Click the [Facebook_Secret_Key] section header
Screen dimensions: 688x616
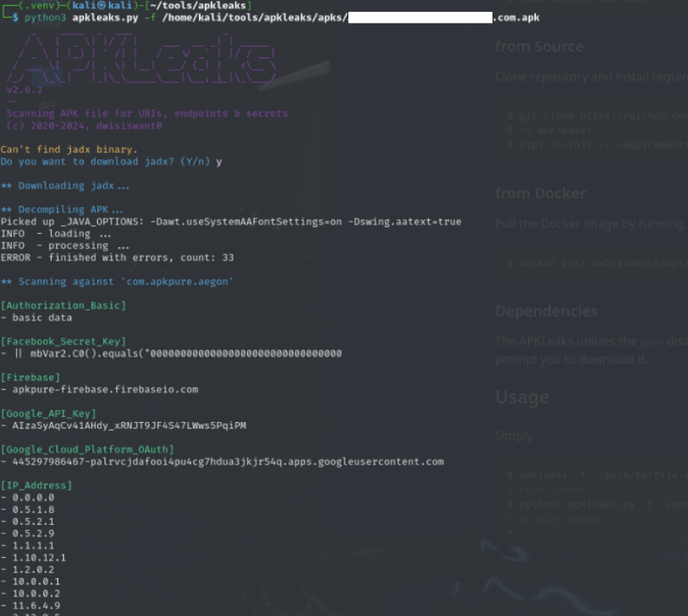(x=63, y=341)
